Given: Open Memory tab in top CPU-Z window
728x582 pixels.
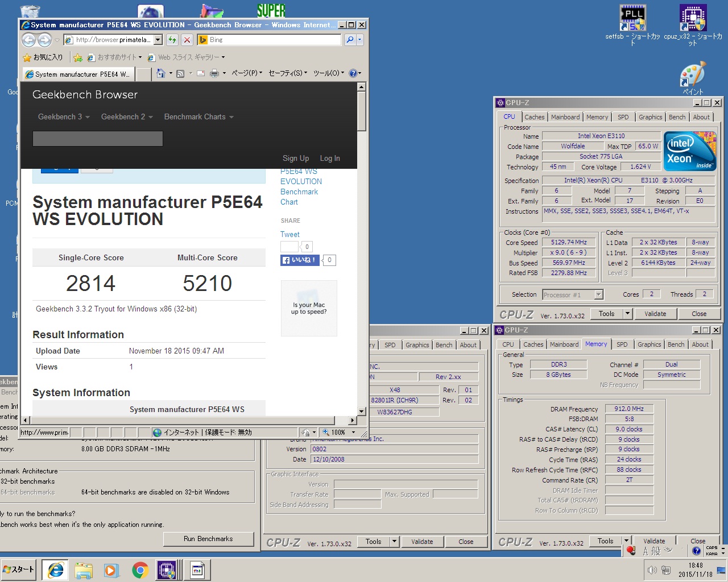Looking at the screenshot, I should coord(597,117).
